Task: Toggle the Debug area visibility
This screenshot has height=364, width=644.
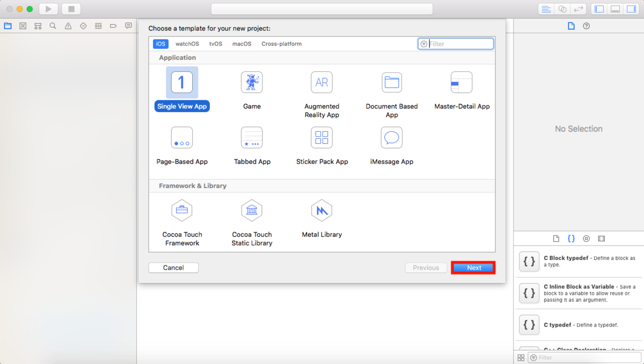Action: point(616,9)
